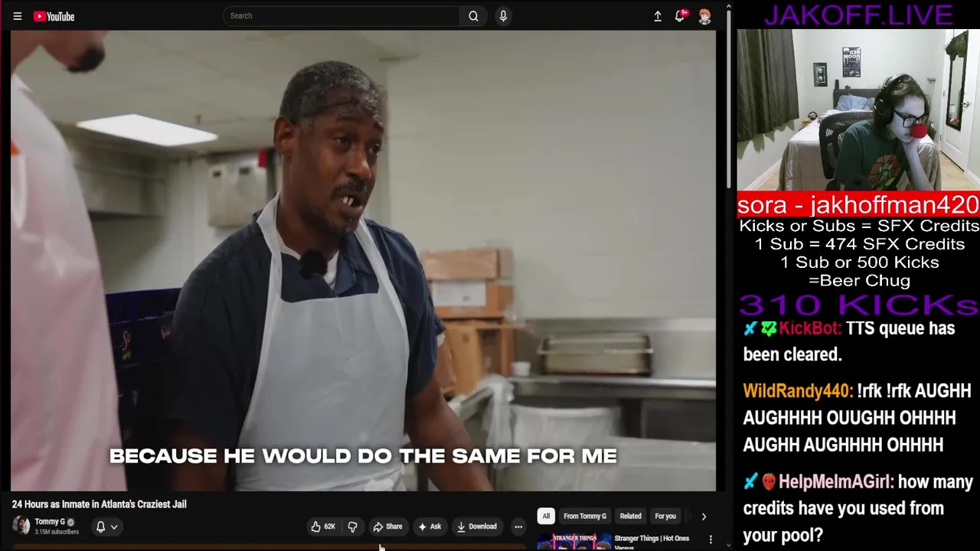980x551 pixels.
Task: Open the Tommy G channel name link
Action: tap(50, 522)
